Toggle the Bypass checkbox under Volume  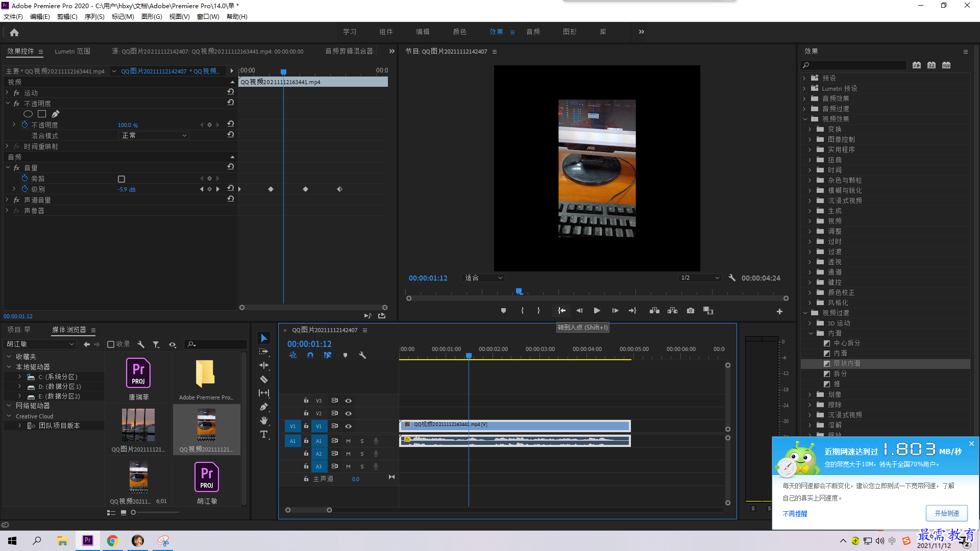tap(121, 179)
